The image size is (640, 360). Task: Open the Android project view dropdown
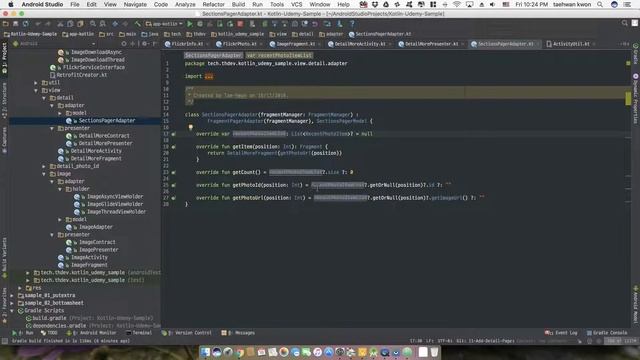click(x=54, y=44)
